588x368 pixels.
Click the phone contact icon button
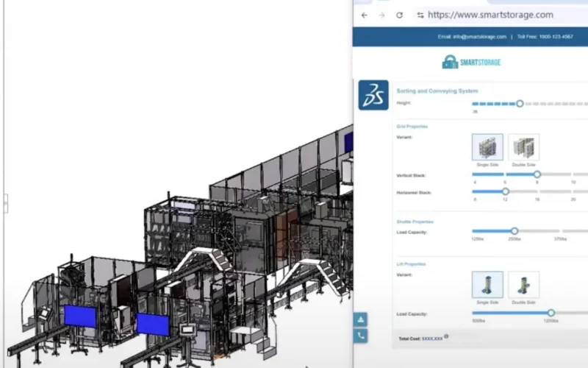point(360,336)
